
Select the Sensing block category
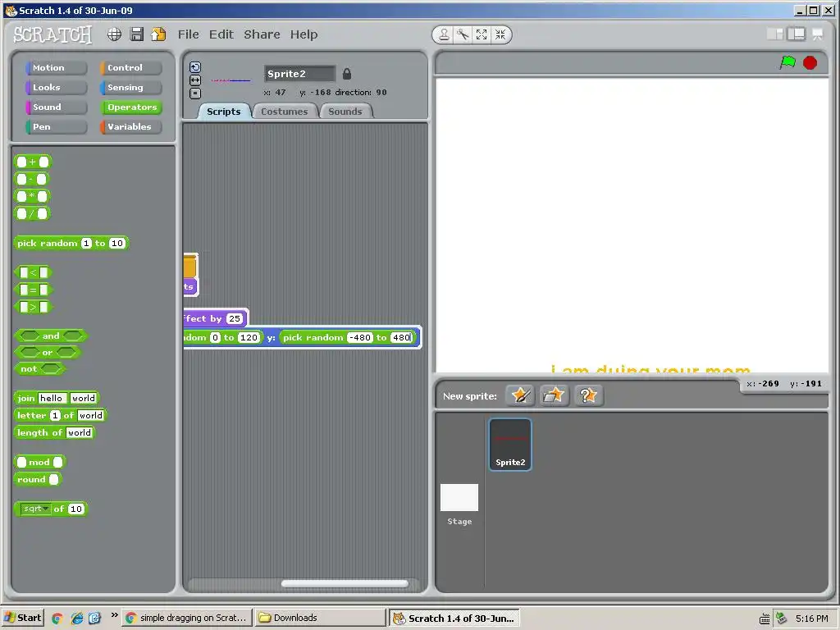click(x=130, y=87)
